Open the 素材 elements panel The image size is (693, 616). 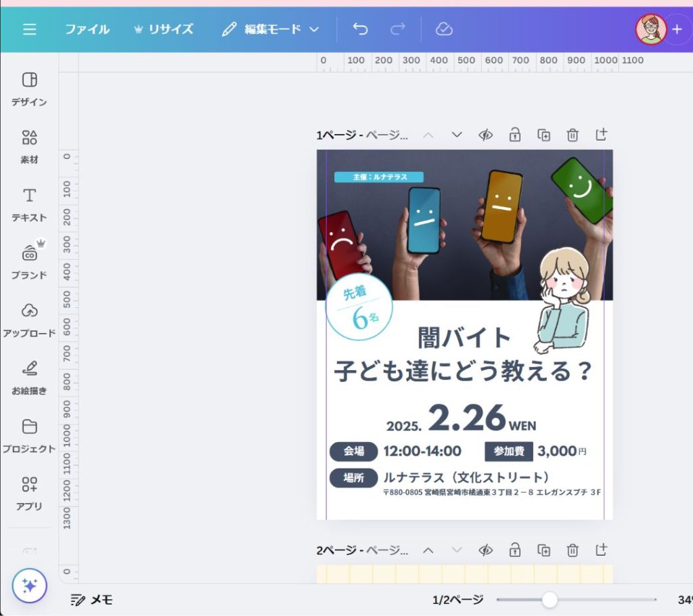(x=29, y=146)
